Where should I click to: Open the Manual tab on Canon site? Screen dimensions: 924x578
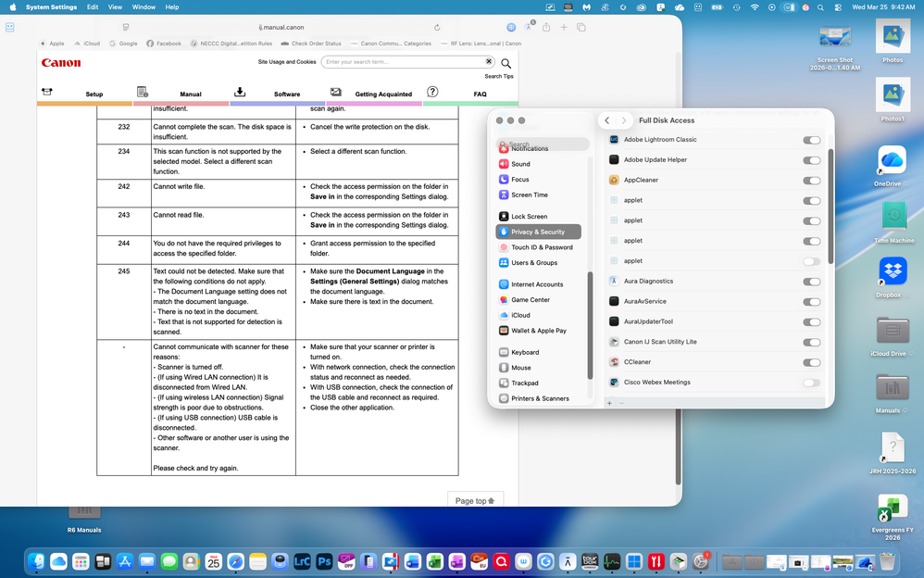[x=181, y=94]
